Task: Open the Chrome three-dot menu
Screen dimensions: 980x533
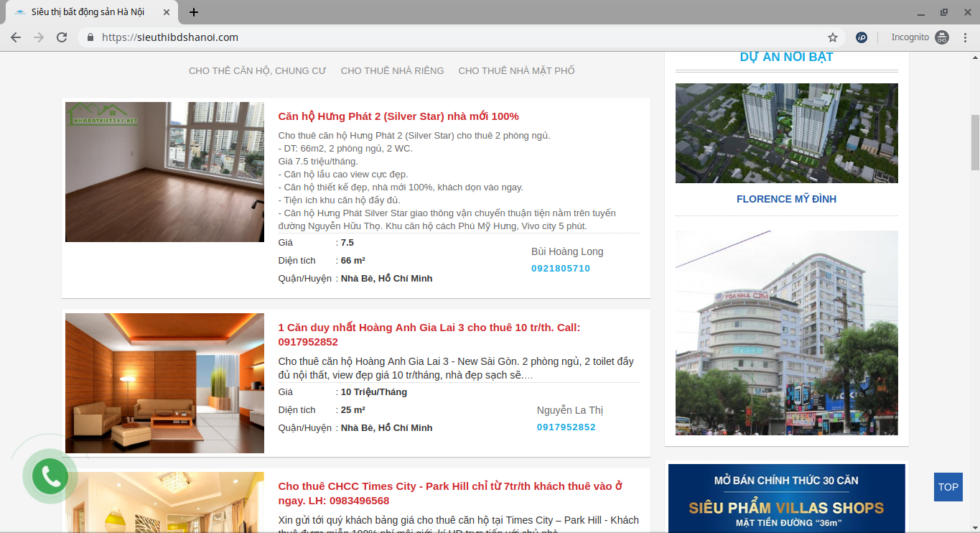Action: pyautogui.click(x=965, y=37)
